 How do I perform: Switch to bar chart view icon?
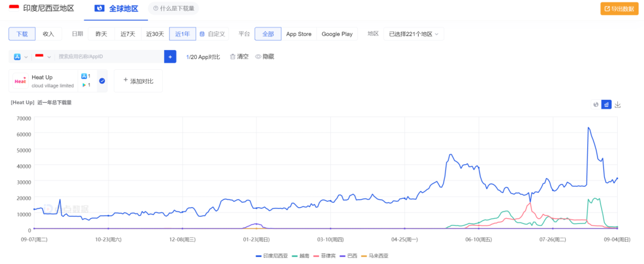[606, 105]
